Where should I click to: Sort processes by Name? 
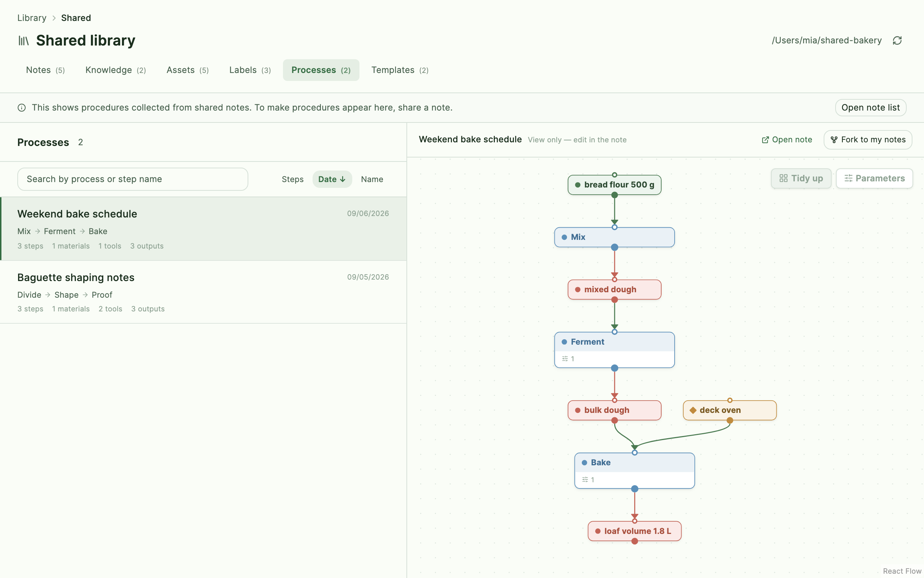(372, 179)
